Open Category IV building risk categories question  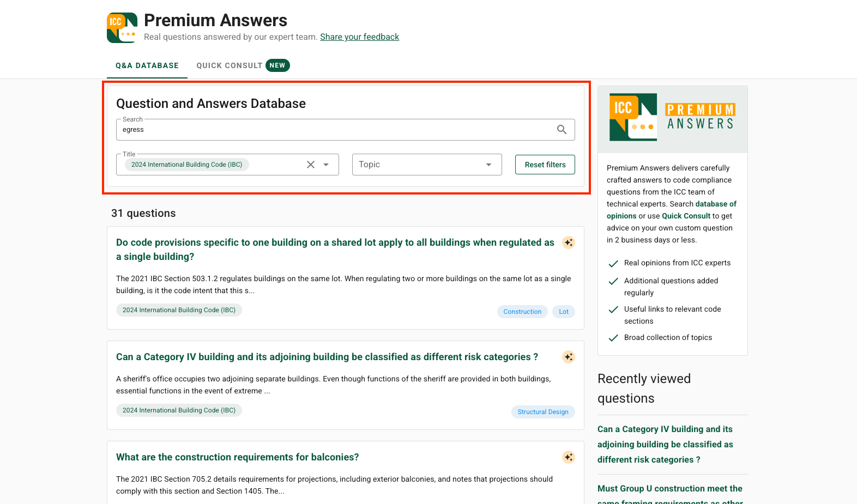click(327, 357)
